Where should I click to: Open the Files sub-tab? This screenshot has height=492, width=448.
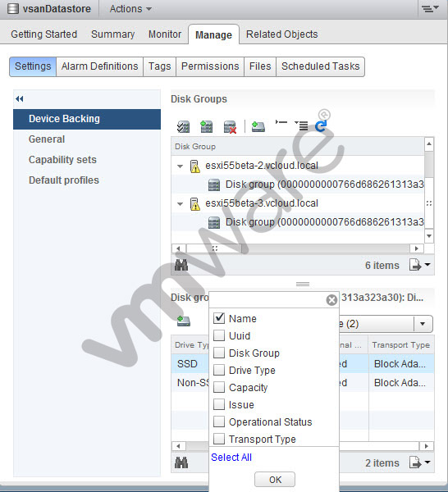[260, 66]
